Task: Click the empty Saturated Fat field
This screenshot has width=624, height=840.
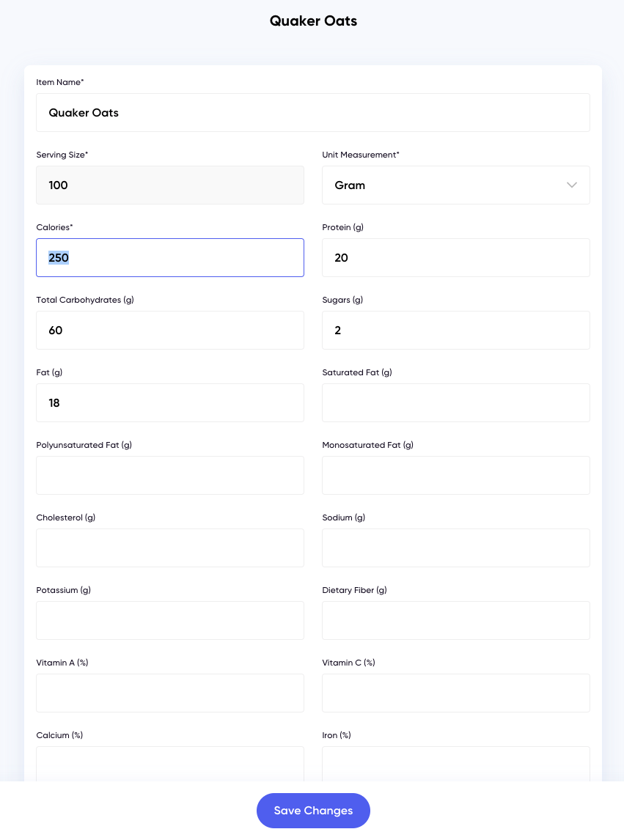Action: pos(455,403)
